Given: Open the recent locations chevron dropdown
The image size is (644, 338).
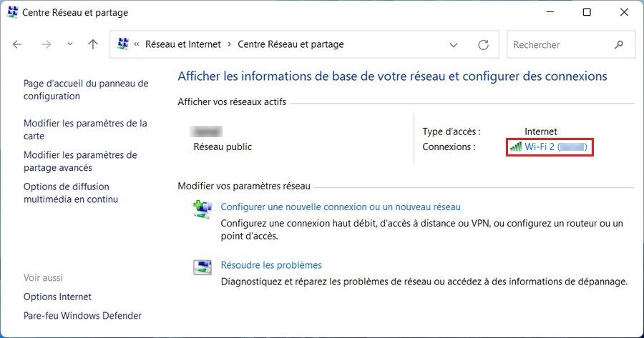Looking at the screenshot, I should coord(69,44).
